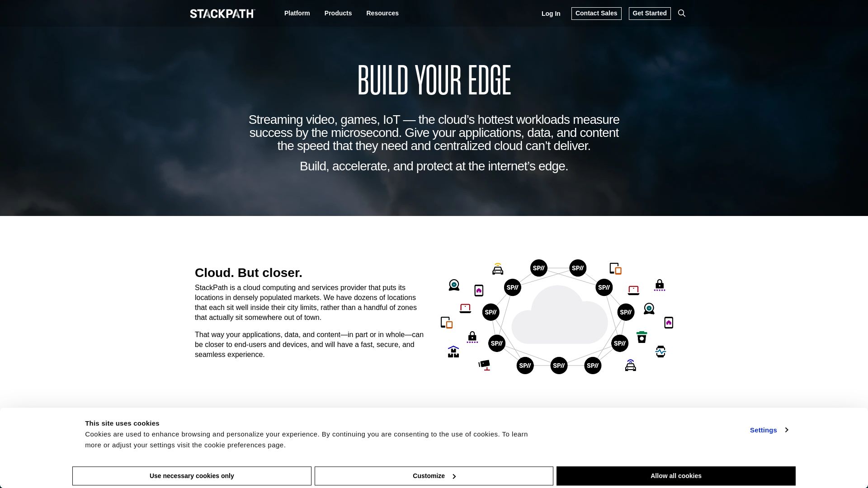
Task: Expand the Products navigation dropdown
Action: pos(338,13)
